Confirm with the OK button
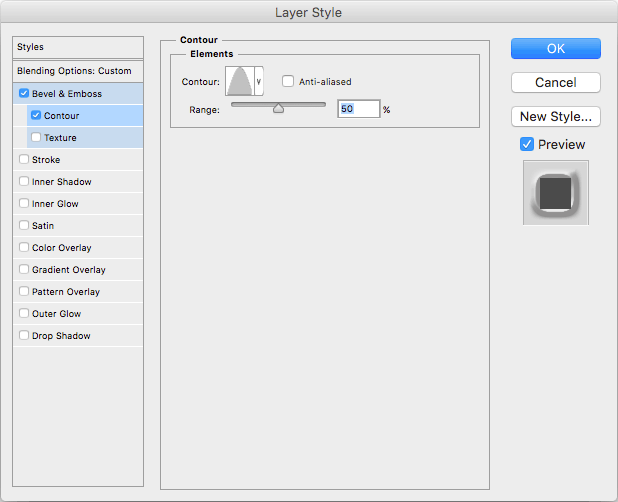 (x=556, y=48)
